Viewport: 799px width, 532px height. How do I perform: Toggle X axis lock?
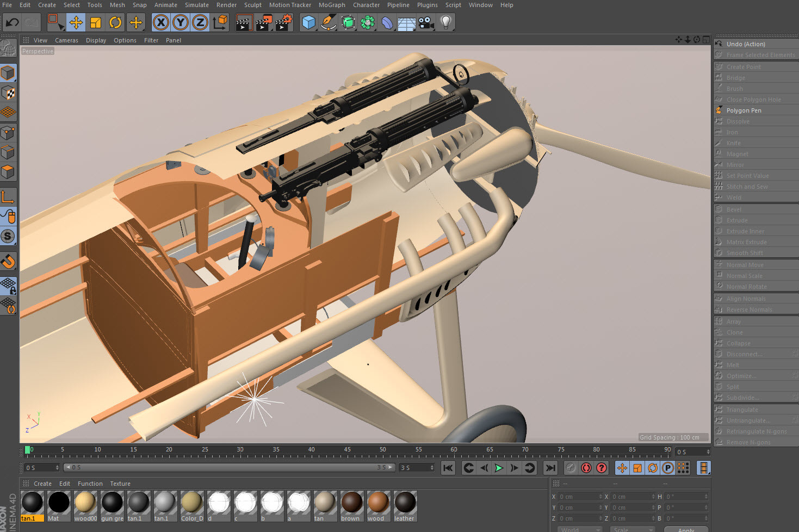[160, 22]
